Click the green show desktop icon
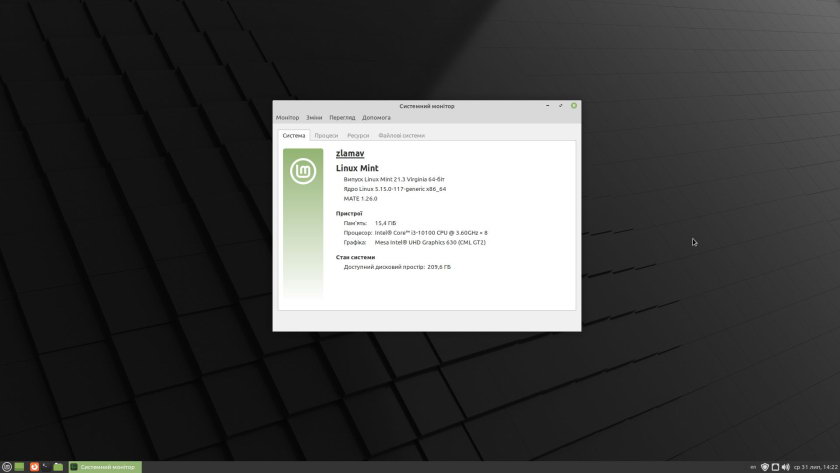 (x=19, y=467)
